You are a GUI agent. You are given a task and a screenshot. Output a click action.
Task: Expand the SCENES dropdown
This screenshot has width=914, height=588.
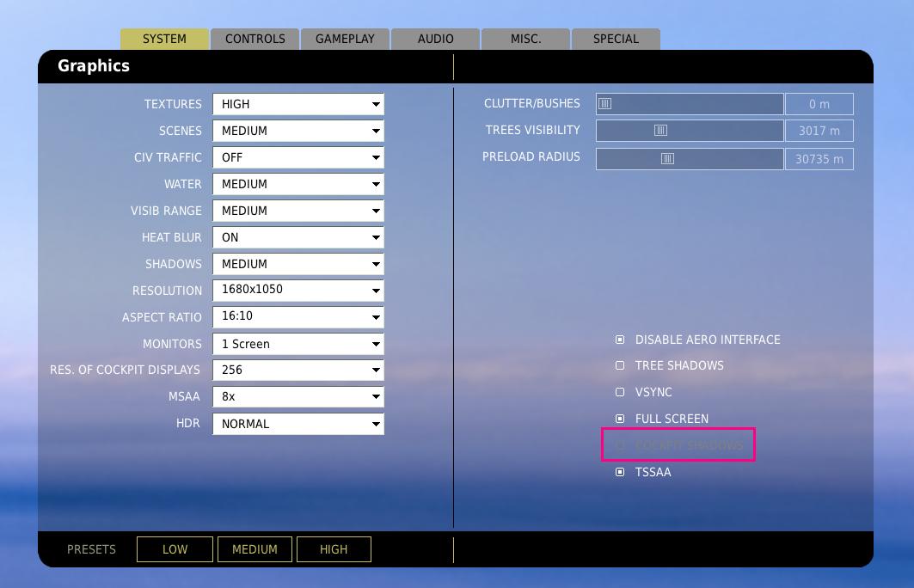298,132
